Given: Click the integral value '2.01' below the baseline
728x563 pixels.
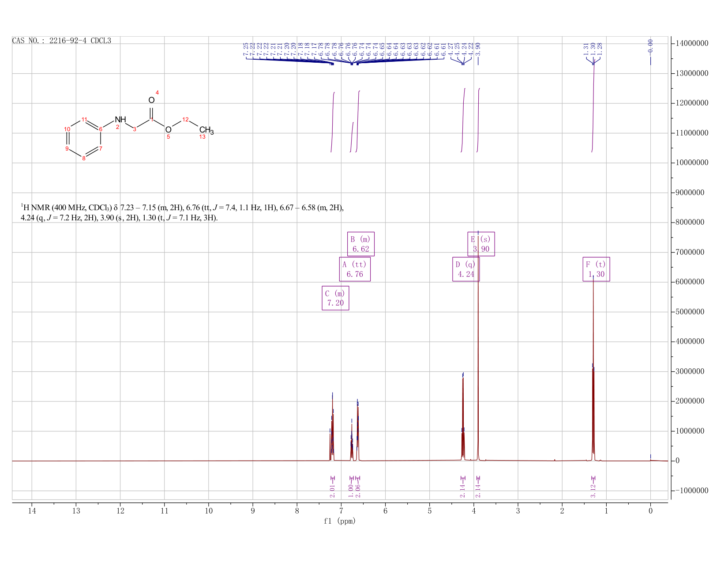Looking at the screenshot, I should [333, 491].
